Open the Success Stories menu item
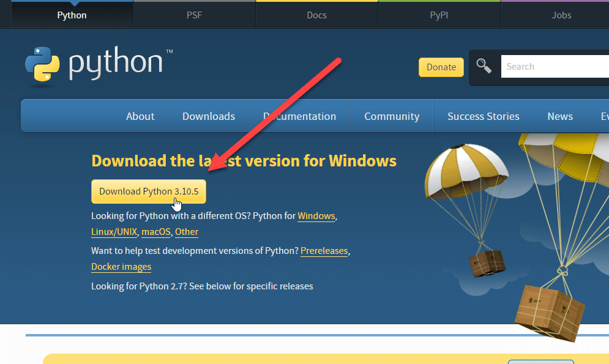This screenshot has height=364, width=609. [483, 116]
